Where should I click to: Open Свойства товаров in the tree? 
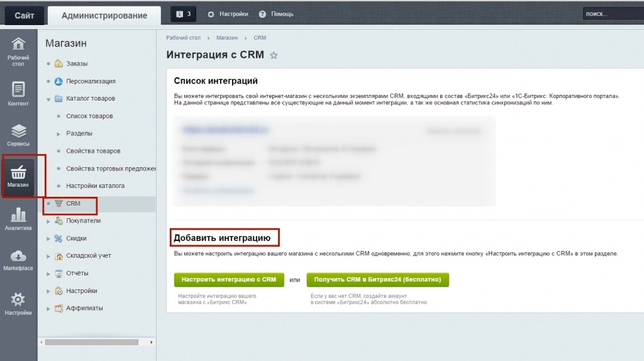(93, 151)
